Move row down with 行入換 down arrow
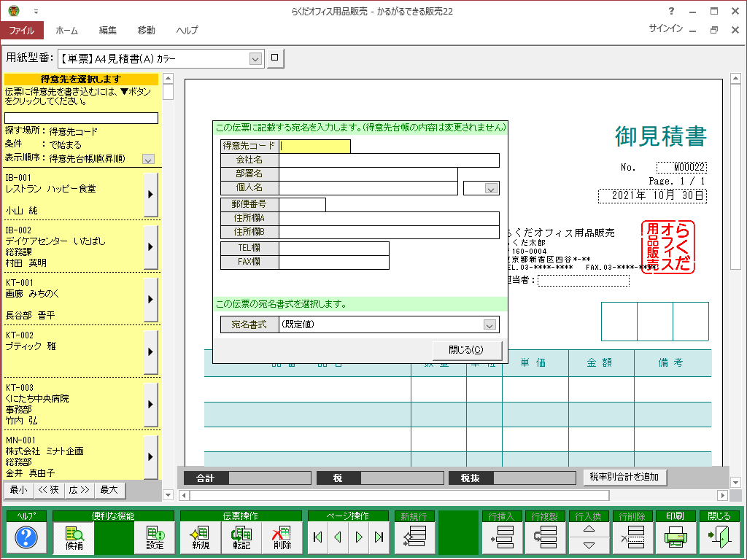Screen dimensions: 747x560 click(589, 545)
